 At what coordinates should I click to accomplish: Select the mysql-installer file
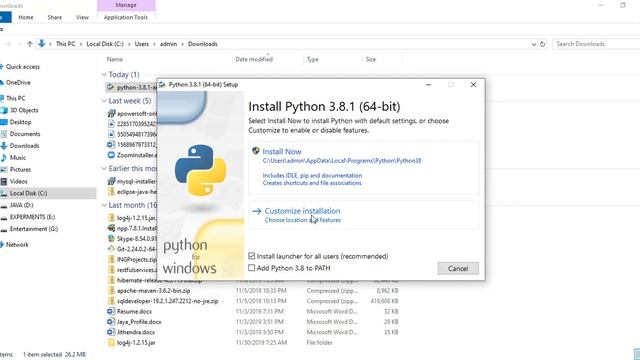coord(136,181)
